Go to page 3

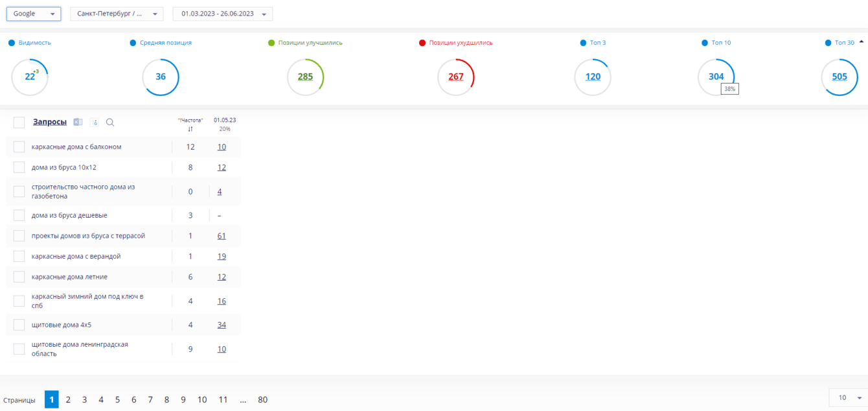(x=84, y=399)
